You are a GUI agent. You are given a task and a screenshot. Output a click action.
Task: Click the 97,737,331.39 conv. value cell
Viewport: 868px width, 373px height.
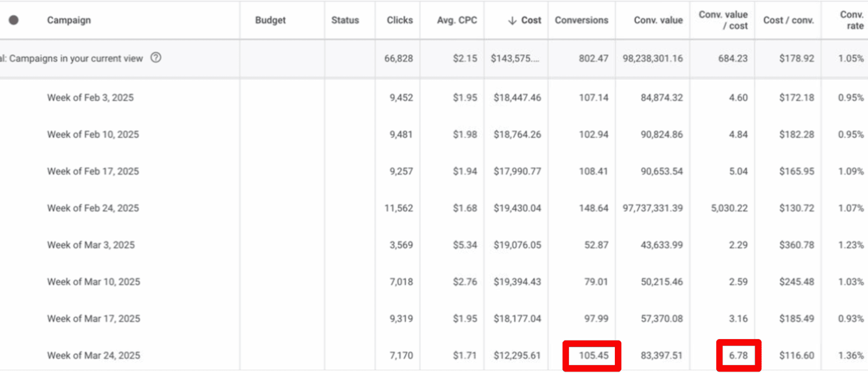(x=653, y=208)
